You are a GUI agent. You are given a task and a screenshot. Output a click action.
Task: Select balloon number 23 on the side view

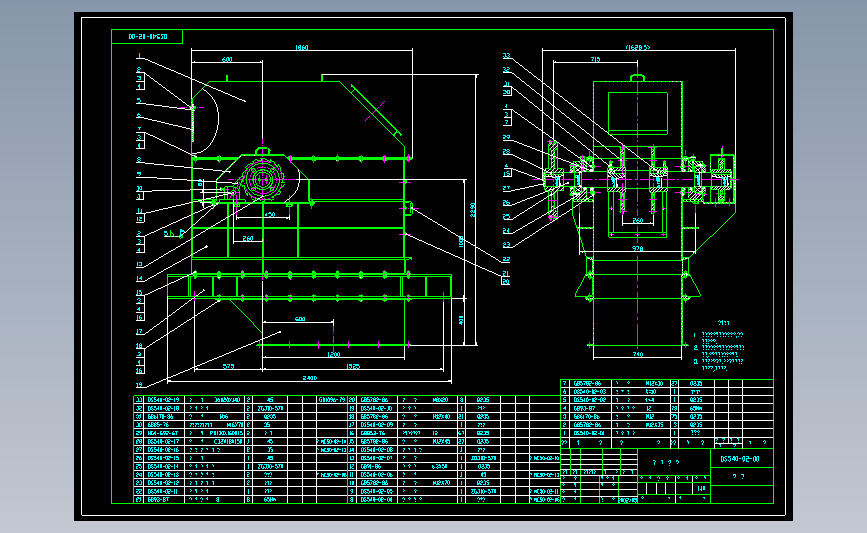tap(506, 244)
